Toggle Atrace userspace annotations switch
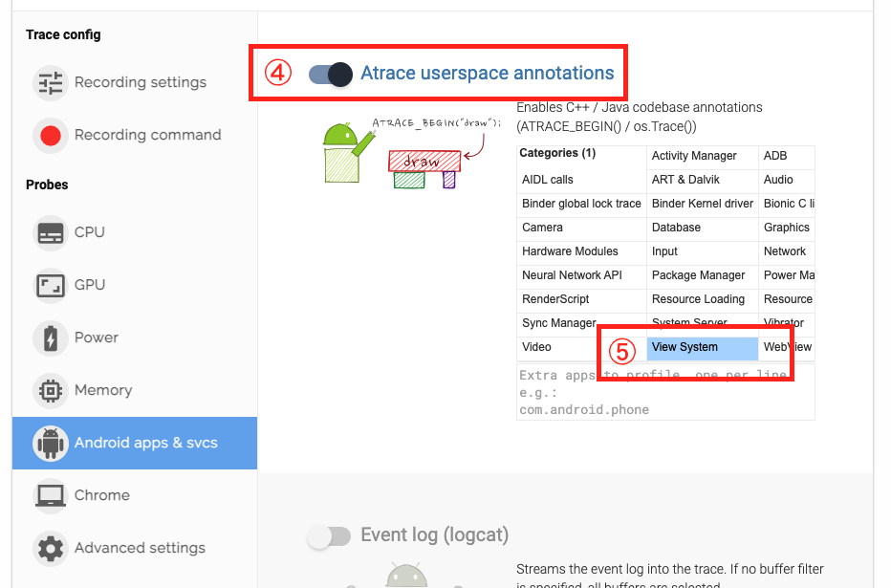This screenshot has height=588, width=891. click(330, 74)
